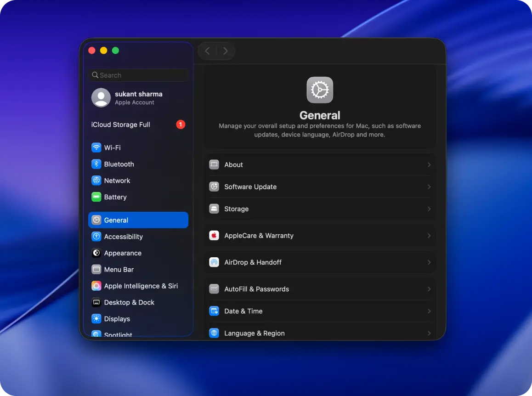Click the Language & Region globe icon
The image size is (532, 396).
tap(214, 333)
